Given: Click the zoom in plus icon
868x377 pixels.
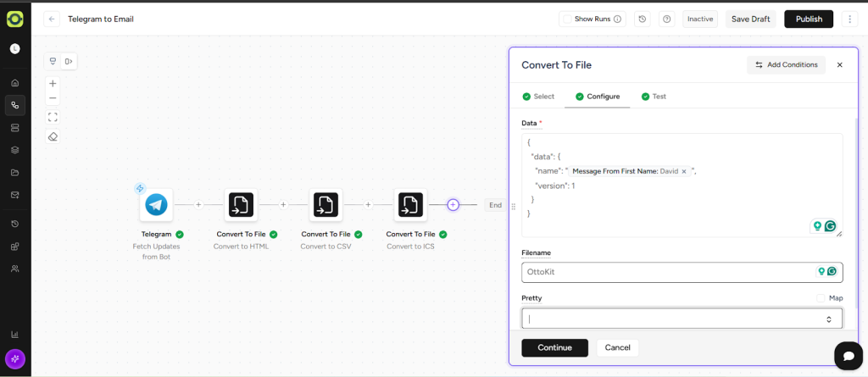Looking at the screenshot, I should 53,84.
